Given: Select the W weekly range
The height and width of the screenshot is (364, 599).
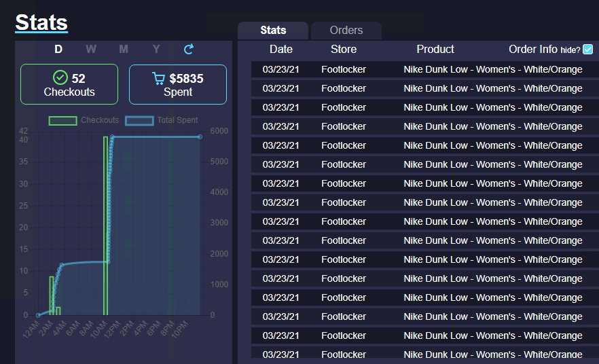Looking at the screenshot, I should point(91,50).
